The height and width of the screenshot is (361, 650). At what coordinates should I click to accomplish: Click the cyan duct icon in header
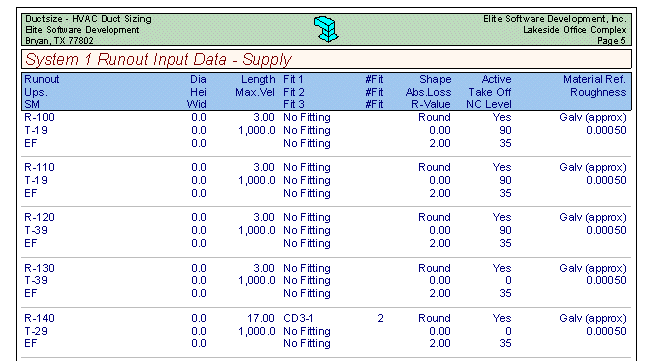[326, 29]
